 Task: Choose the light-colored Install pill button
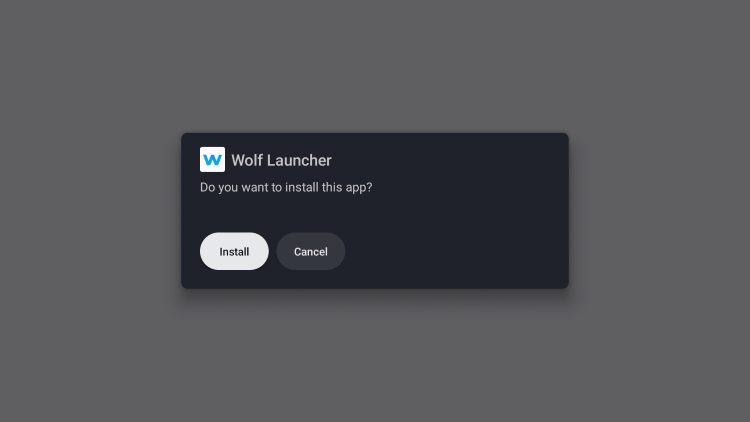click(234, 251)
